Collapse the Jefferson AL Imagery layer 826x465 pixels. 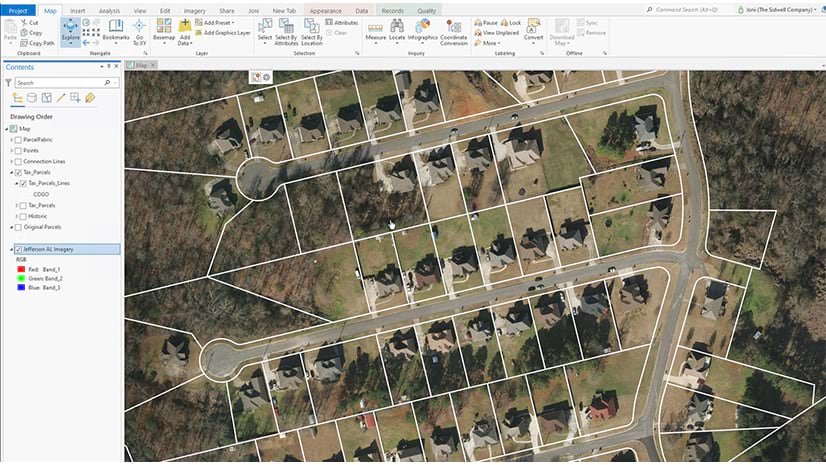coord(12,250)
